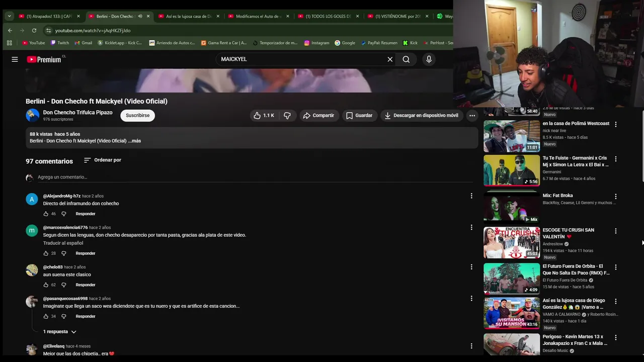Translate the @marcosvalencia6776 comment to Spanish
Viewport: 644px width, 362px height.
click(63, 243)
